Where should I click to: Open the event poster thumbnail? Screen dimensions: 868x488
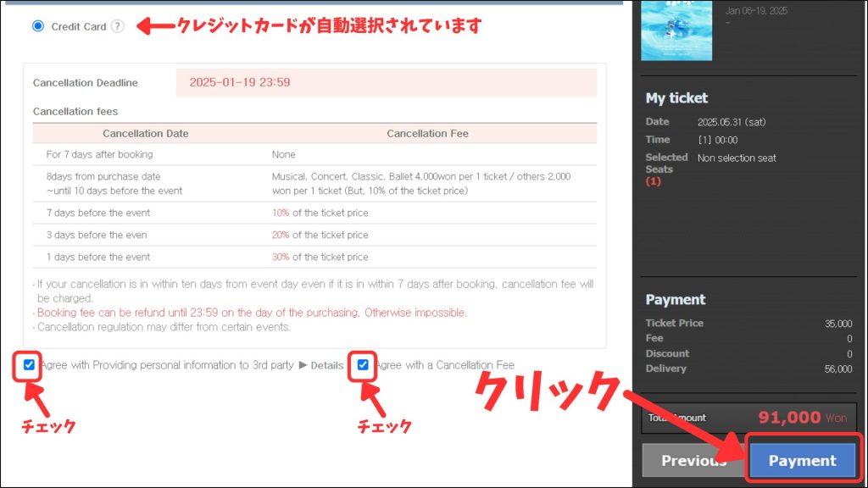[x=676, y=30]
